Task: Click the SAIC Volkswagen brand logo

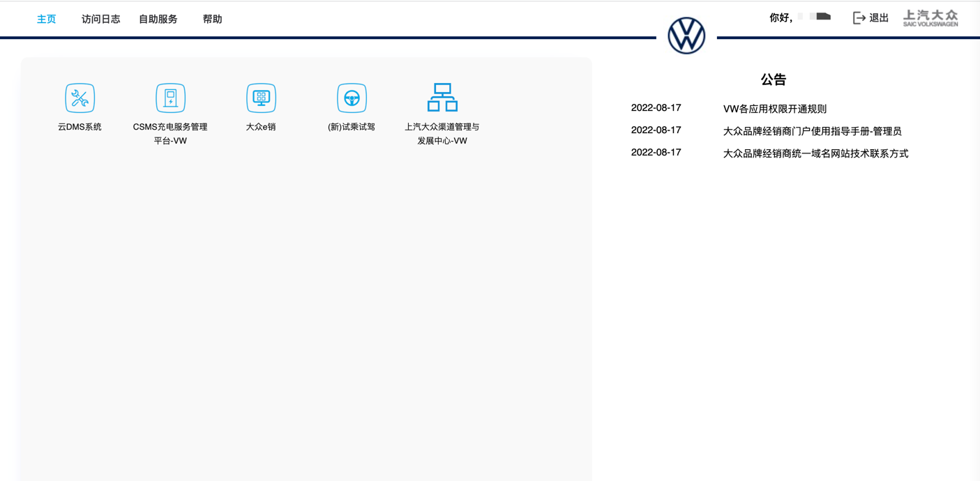Action: pos(930,18)
